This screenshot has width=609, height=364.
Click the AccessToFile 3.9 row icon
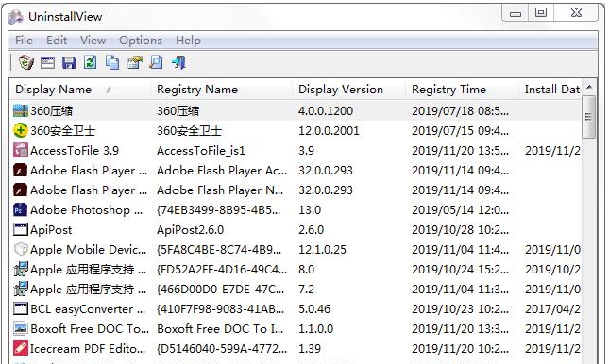coord(21,150)
